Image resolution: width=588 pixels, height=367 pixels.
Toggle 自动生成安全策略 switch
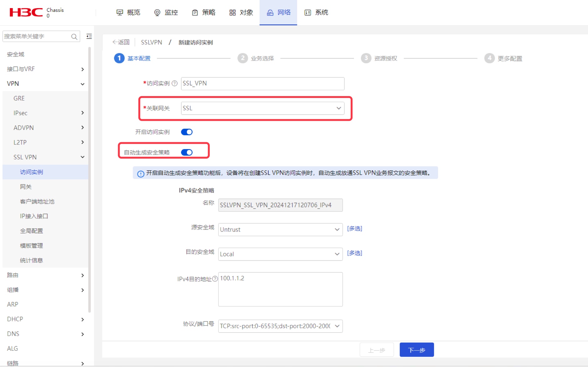tap(187, 152)
